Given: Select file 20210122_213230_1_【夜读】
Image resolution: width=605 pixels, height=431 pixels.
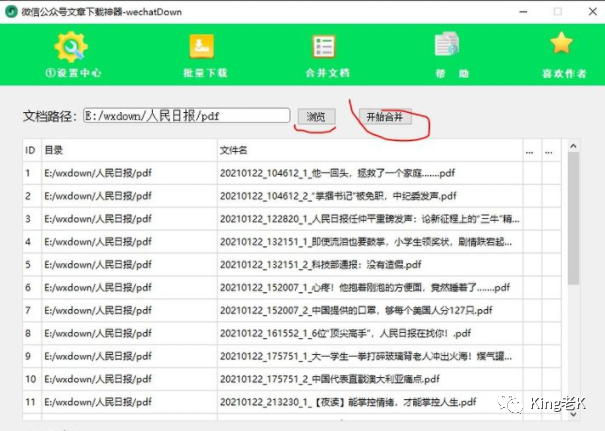Looking at the screenshot, I should [370, 402].
